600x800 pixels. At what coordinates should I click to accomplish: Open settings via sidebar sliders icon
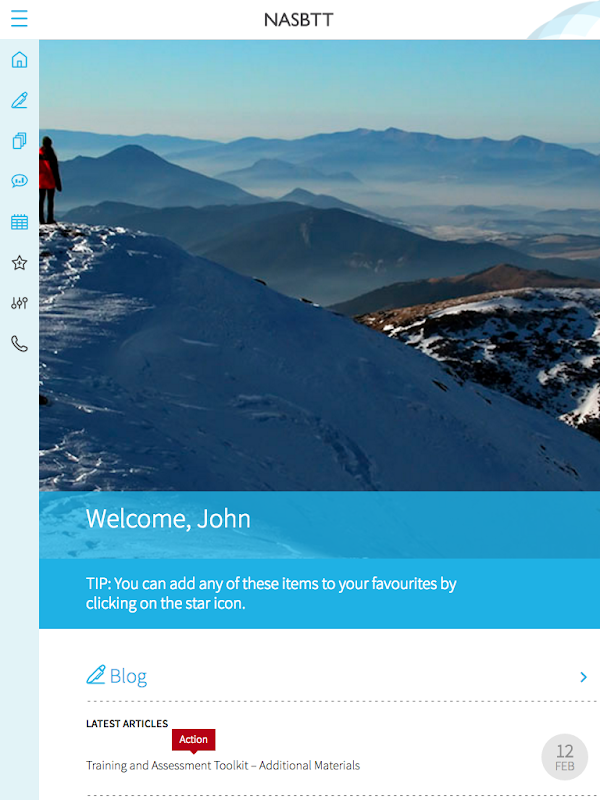(19, 304)
